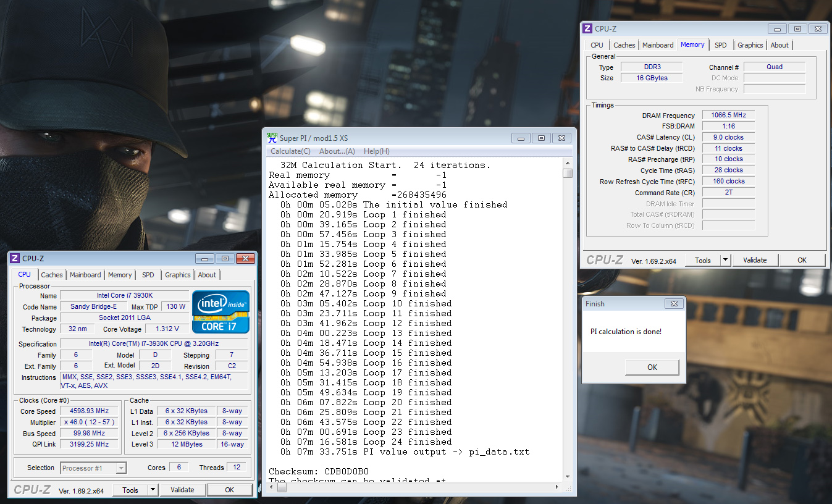
Task: Switch to SPD tab in CPU-Z Memory window
Action: [x=721, y=45]
